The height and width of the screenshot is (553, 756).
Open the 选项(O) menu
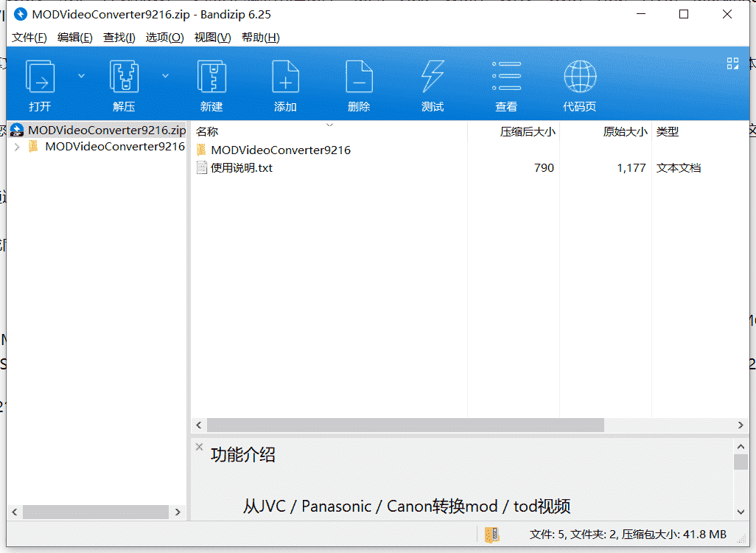pos(165,38)
